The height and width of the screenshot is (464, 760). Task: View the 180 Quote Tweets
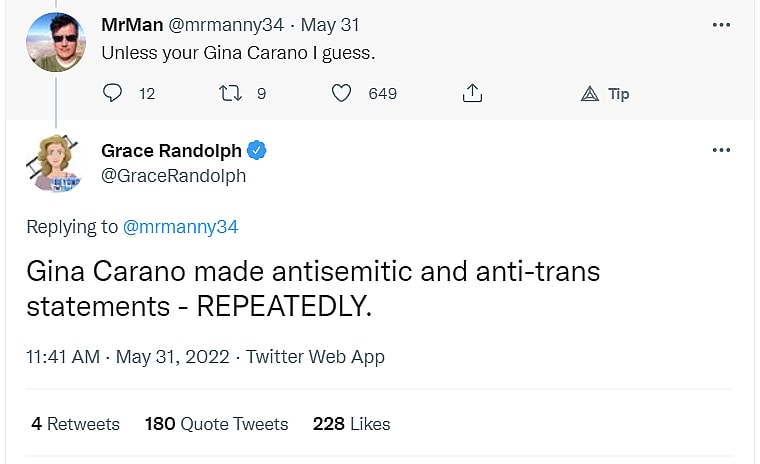coord(216,424)
